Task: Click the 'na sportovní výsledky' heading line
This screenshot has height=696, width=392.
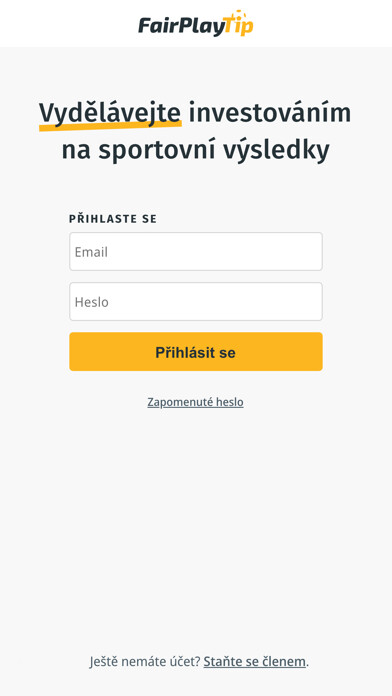Action: pos(195,152)
